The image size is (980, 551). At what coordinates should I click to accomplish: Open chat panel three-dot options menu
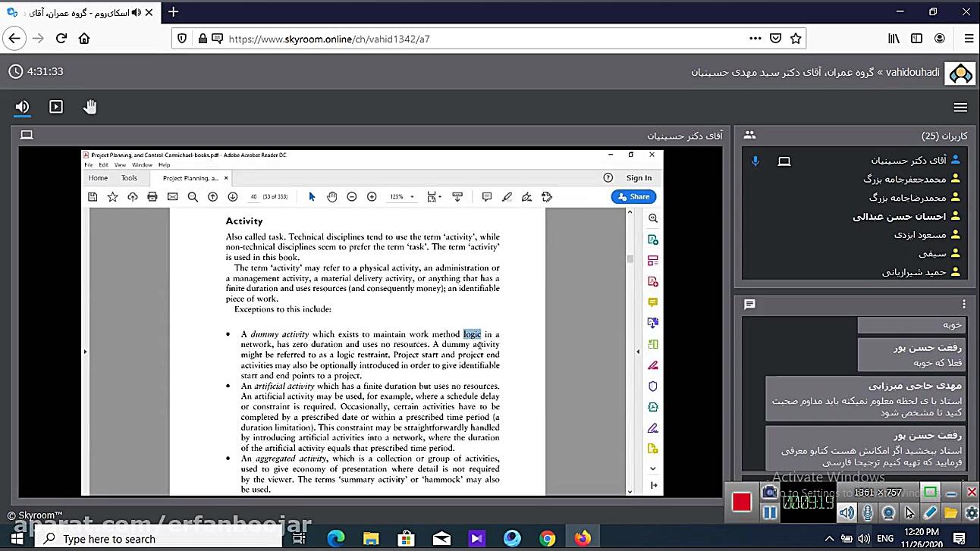pos(964,304)
